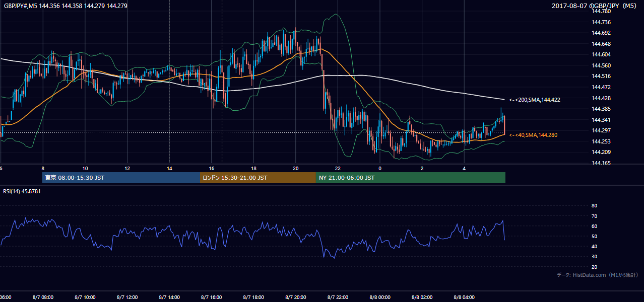
Task: Click hour 22 tick under price chart
Action: tap(338, 168)
